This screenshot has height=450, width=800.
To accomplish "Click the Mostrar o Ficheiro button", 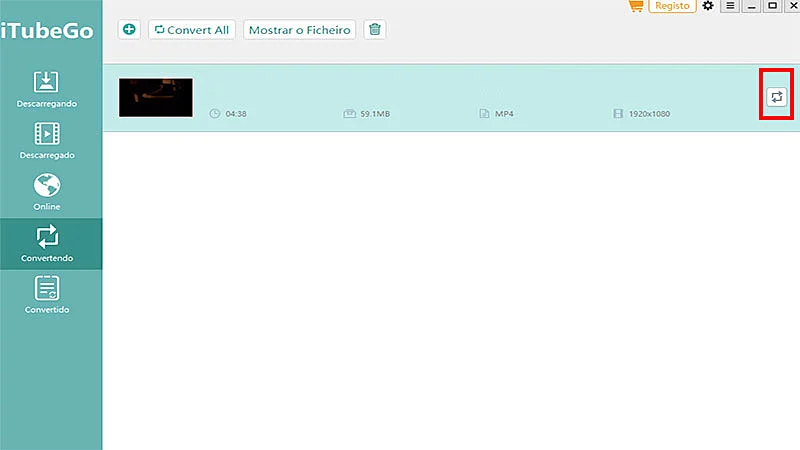I will tap(300, 30).
